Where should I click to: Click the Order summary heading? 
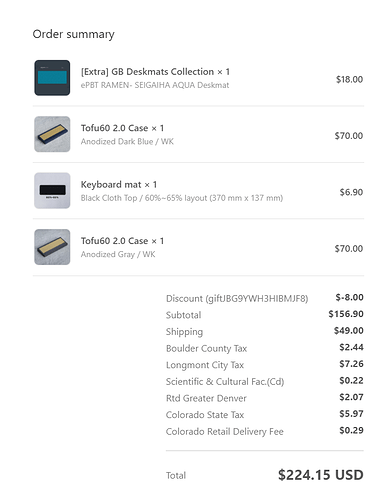(x=73, y=34)
